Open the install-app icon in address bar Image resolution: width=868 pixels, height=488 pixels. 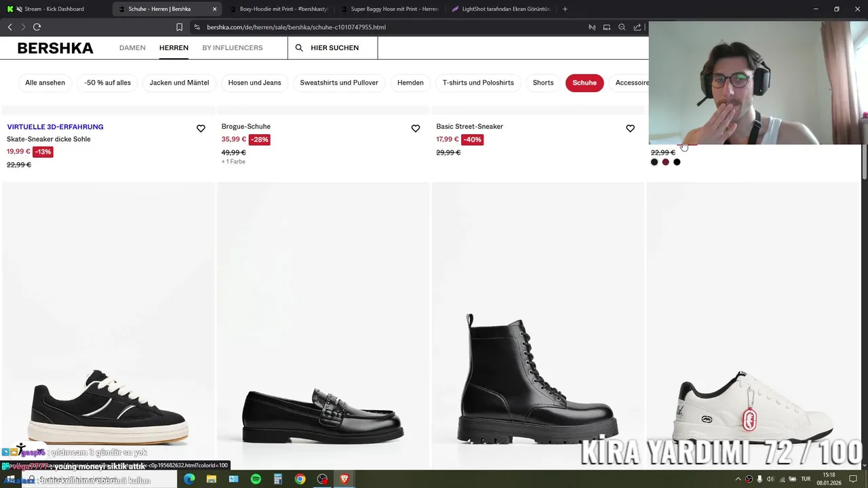point(607,27)
